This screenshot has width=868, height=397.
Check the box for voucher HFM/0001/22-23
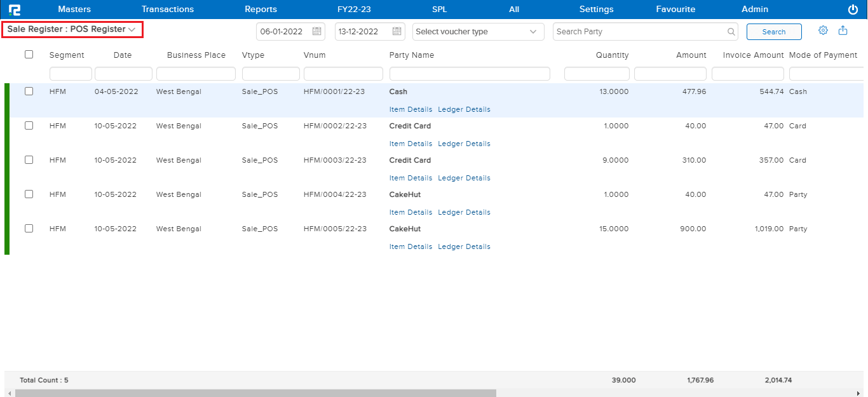point(29,91)
